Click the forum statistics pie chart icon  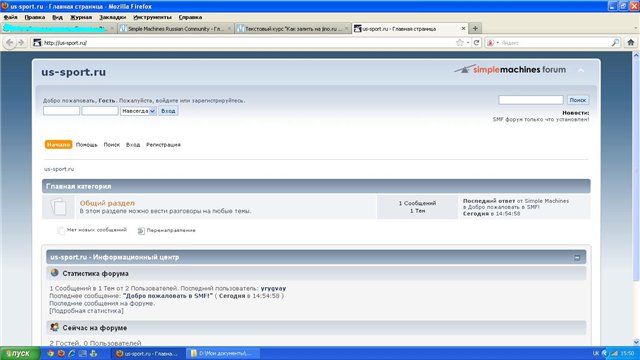click(x=54, y=273)
